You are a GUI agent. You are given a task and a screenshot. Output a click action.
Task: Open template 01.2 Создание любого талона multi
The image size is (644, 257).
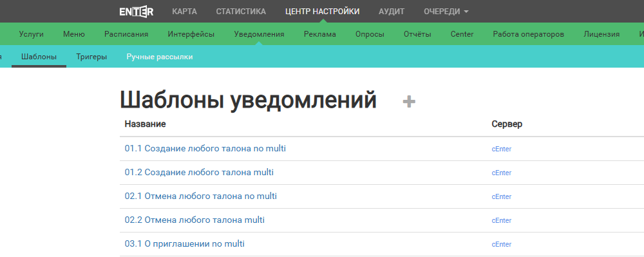(x=199, y=173)
